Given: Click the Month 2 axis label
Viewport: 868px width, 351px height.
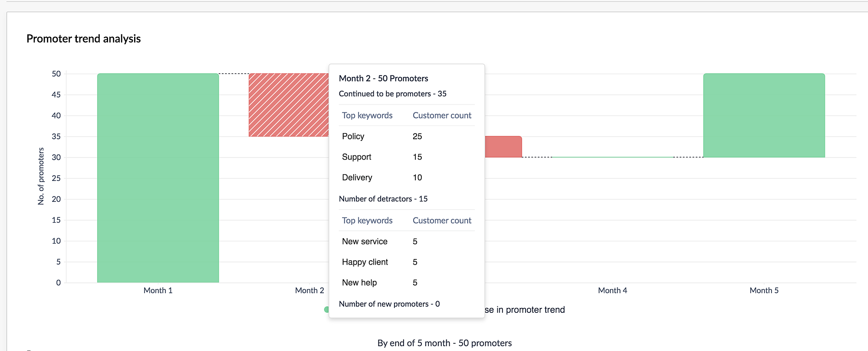Looking at the screenshot, I should [309, 291].
